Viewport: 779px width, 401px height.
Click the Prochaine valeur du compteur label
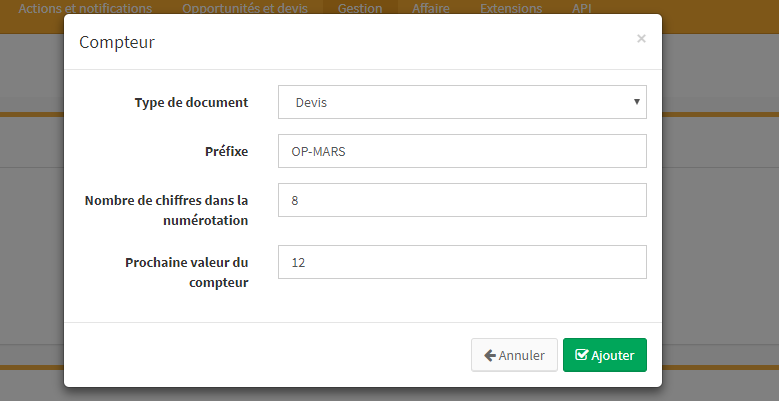187,272
